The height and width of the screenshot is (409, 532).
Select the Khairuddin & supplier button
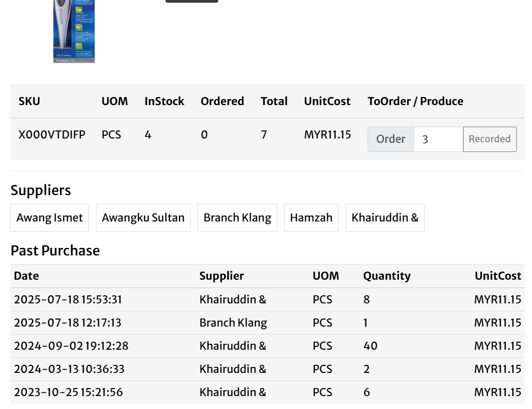(x=384, y=218)
